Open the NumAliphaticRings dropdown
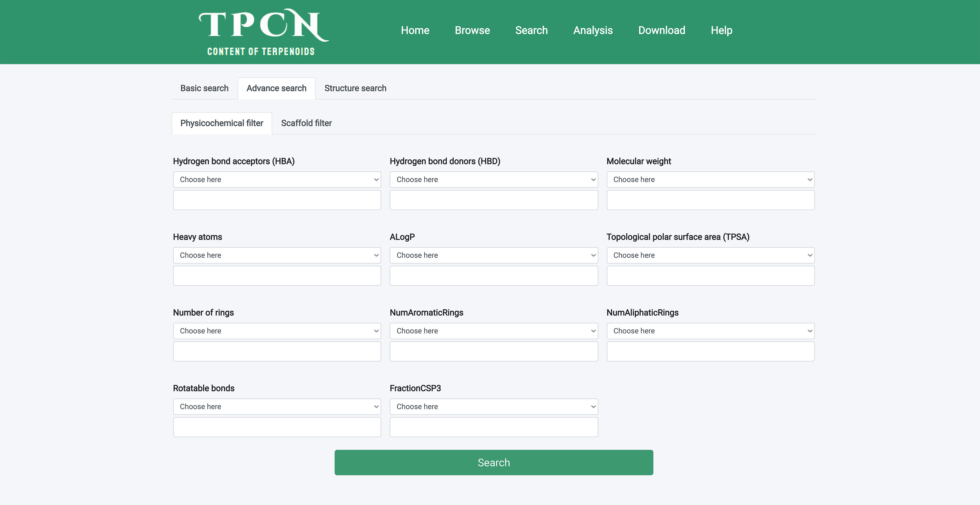 pyautogui.click(x=711, y=331)
